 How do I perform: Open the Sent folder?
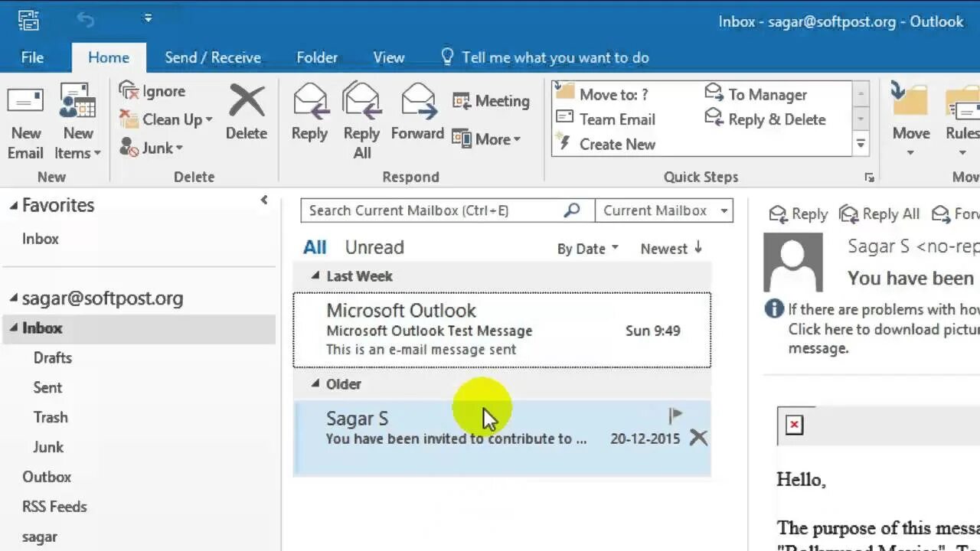pyautogui.click(x=47, y=387)
